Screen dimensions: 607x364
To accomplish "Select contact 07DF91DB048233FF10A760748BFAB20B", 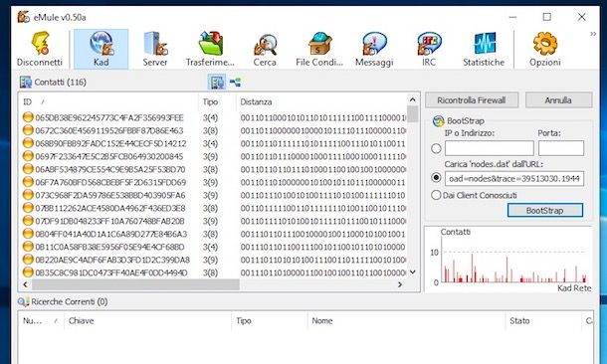I will [x=214, y=221].
